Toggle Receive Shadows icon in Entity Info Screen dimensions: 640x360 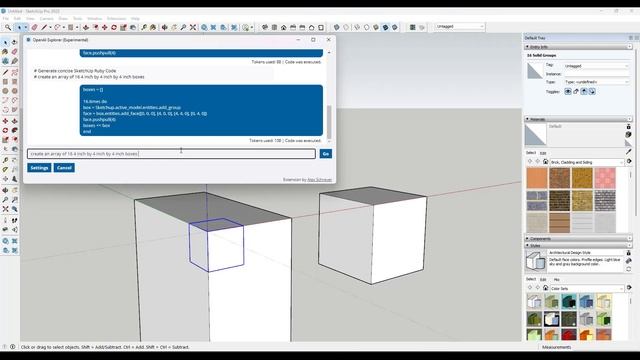point(592,91)
